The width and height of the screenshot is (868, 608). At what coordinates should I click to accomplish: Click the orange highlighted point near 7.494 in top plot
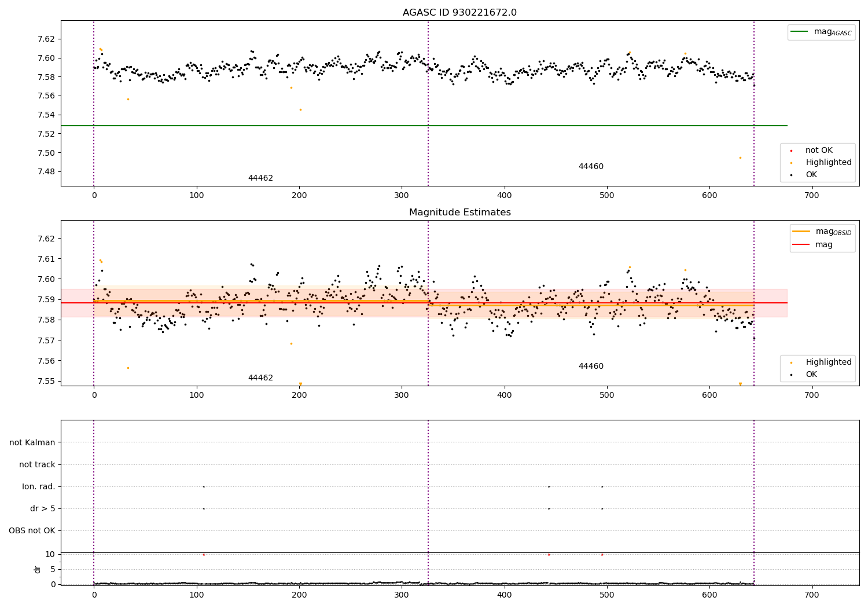[740, 158]
